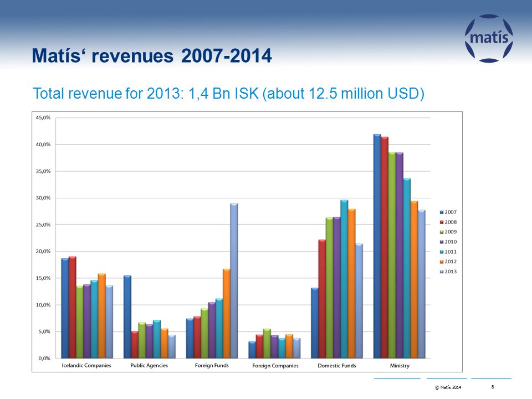This screenshot has height=399, width=532.
Task: Select the 2008 legend color swatch
Action: [442, 222]
